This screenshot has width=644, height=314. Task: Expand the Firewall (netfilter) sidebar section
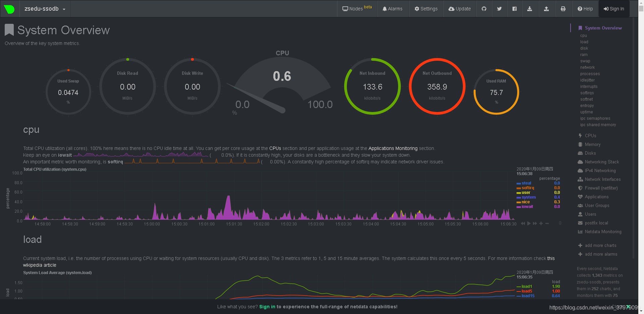601,188
